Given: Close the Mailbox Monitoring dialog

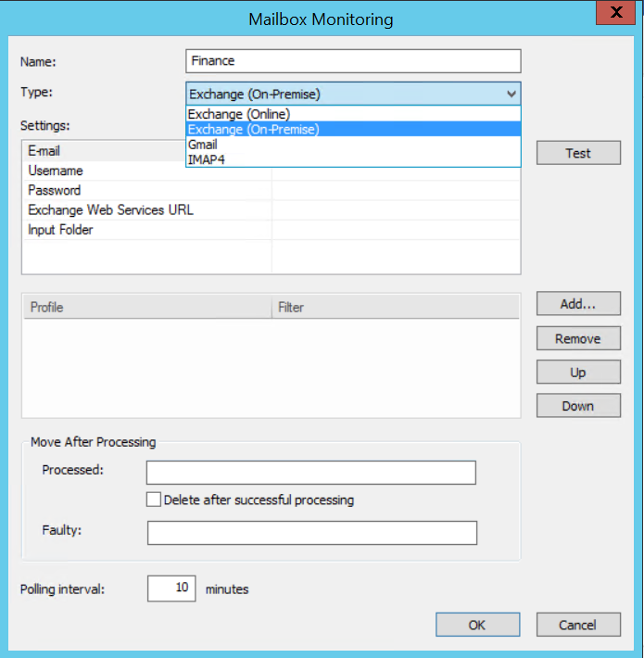Looking at the screenshot, I should click(615, 13).
